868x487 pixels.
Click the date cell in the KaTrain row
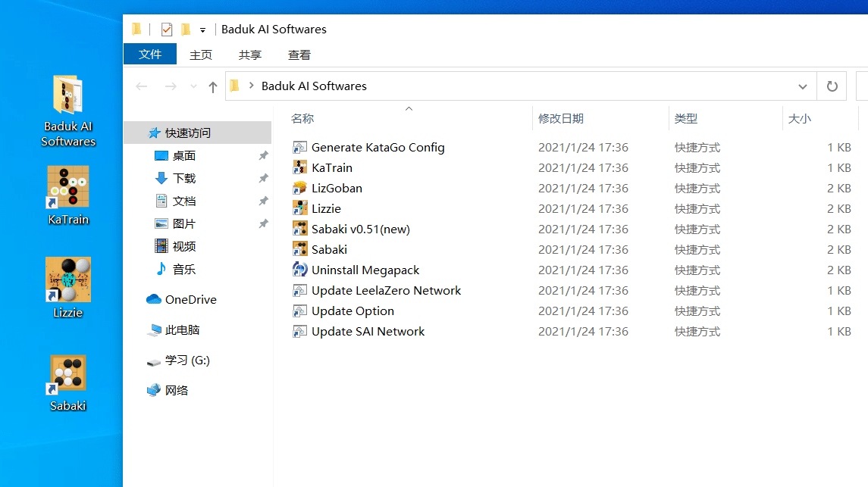(583, 168)
